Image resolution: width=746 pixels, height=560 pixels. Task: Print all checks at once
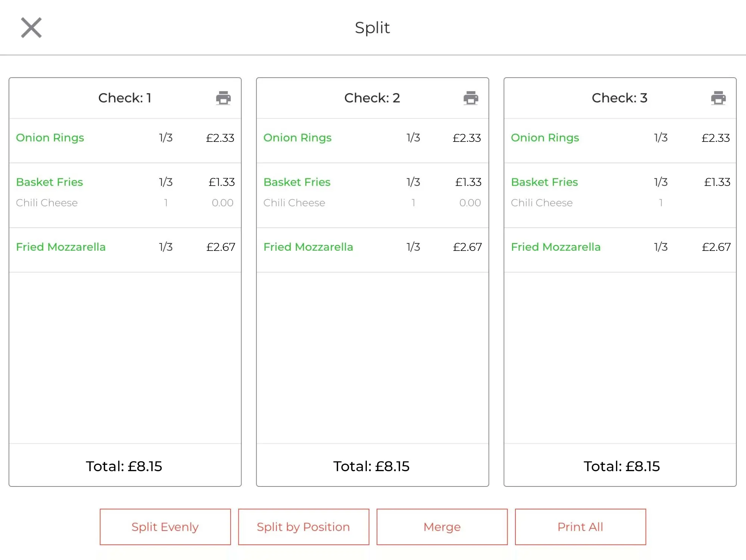pos(580,526)
